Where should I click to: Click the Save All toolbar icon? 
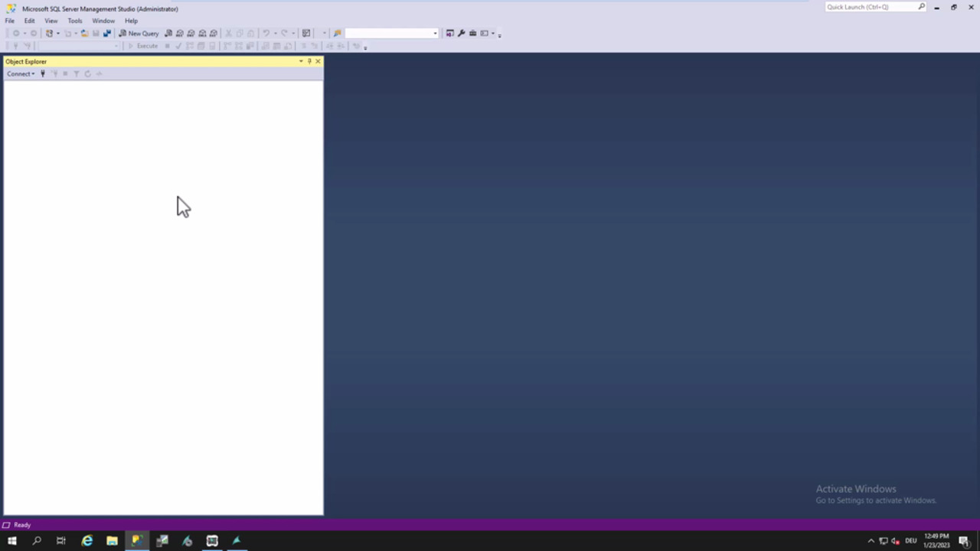coord(106,34)
